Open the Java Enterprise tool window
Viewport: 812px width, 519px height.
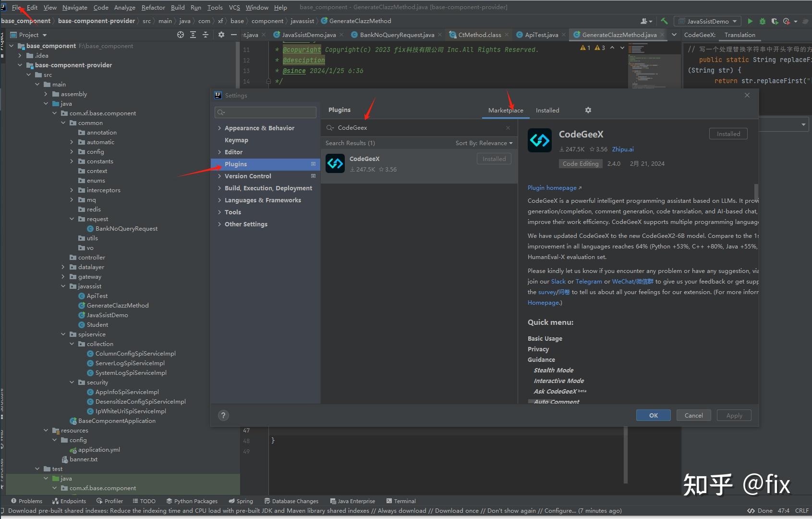click(x=352, y=501)
